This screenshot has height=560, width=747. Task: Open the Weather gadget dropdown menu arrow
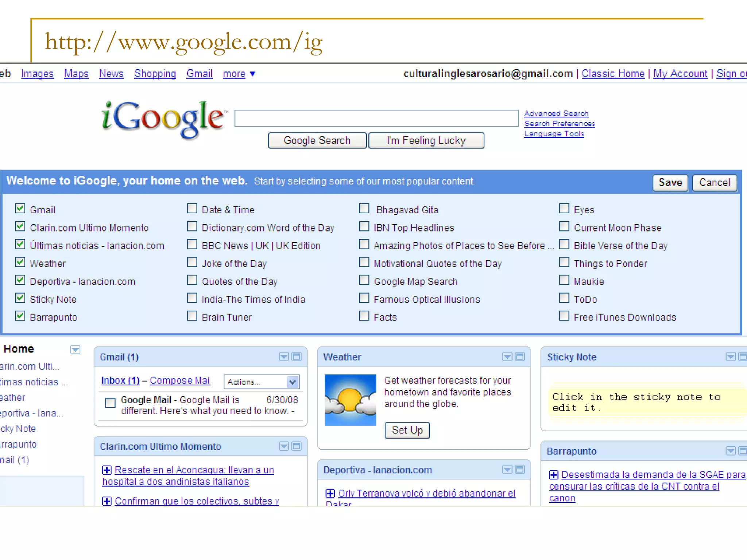[507, 357]
